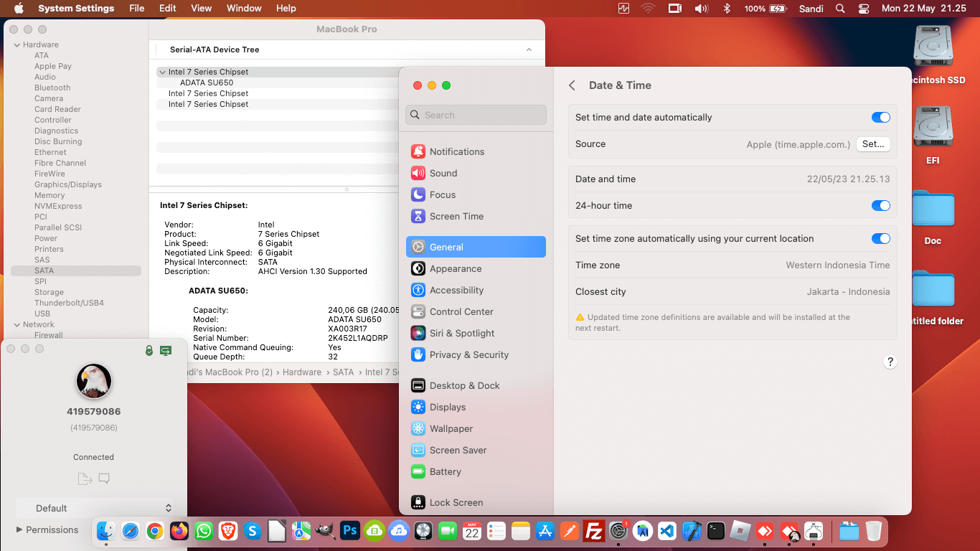Open the Sandi user menu in menu bar
This screenshot has width=980, height=551.
coord(811,9)
